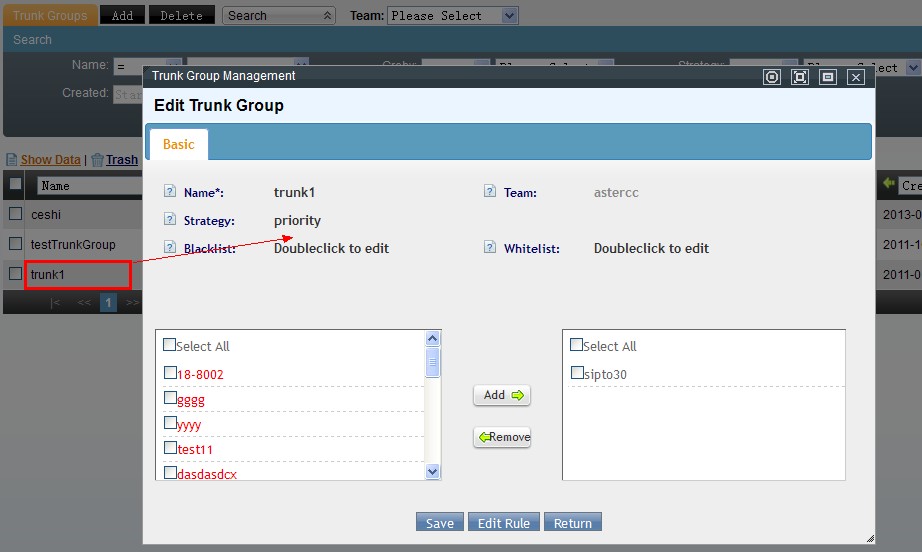Toggle Select All in the left list

point(169,344)
